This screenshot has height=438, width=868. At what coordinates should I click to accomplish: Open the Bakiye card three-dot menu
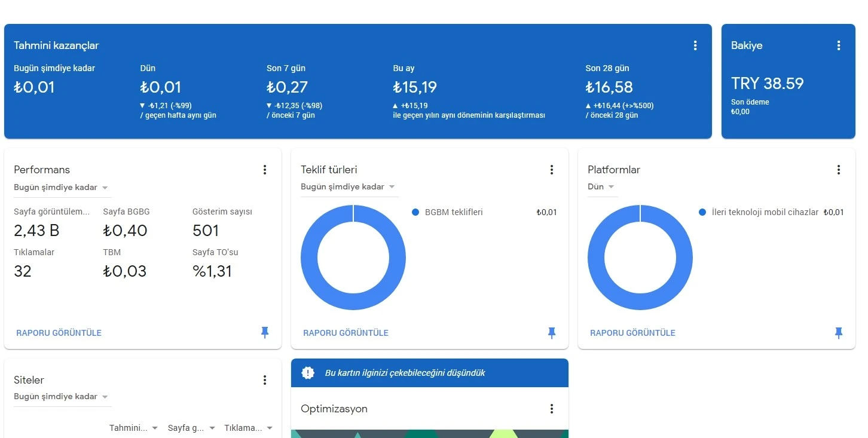[x=838, y=45]
